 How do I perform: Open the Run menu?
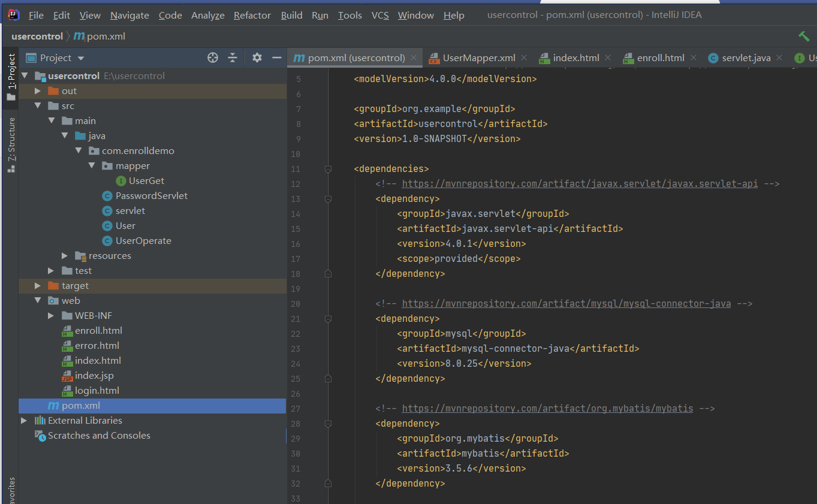point(319,15)
